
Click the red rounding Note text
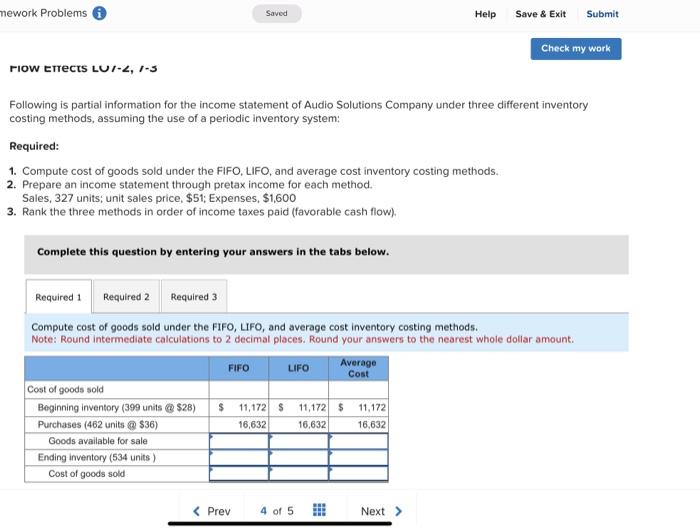[x=302, y=339]
